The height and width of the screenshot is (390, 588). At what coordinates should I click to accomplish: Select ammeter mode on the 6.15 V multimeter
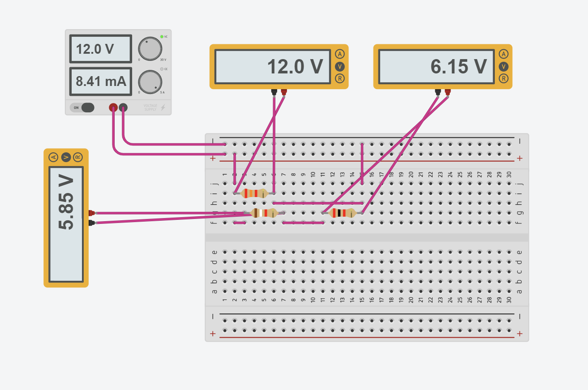click(x=505, y=54)
